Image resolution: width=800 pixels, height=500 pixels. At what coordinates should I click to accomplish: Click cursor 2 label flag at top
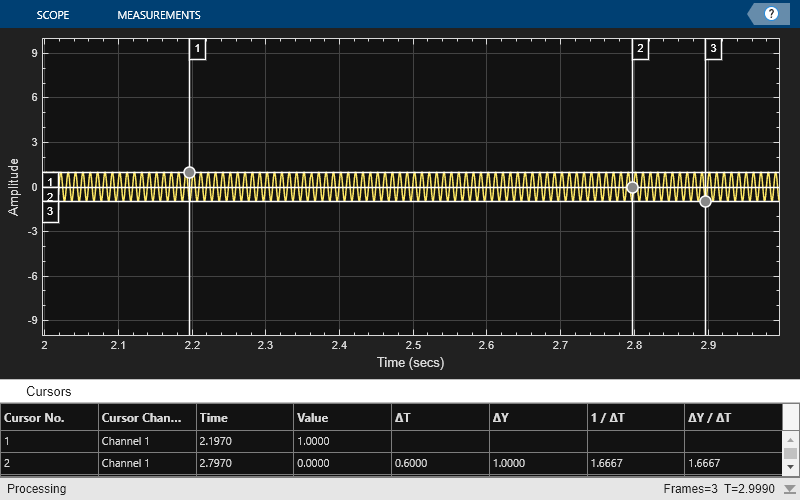tap(640, 49)
